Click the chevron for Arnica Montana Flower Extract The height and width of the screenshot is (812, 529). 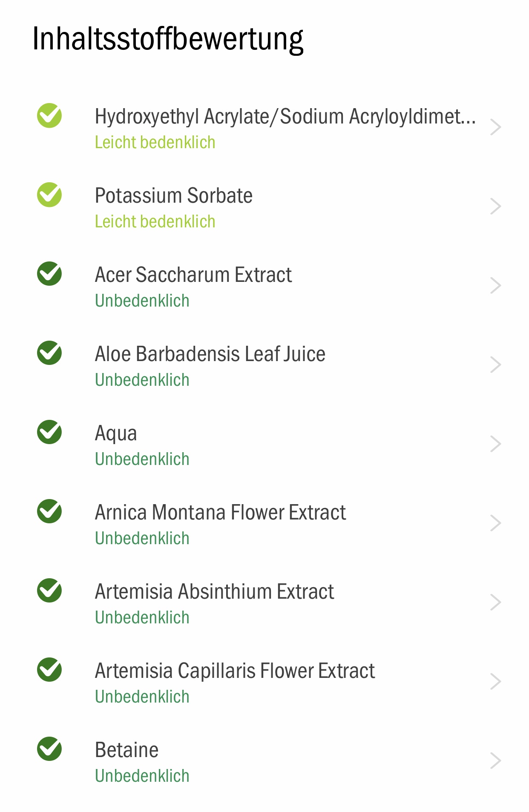495,523
